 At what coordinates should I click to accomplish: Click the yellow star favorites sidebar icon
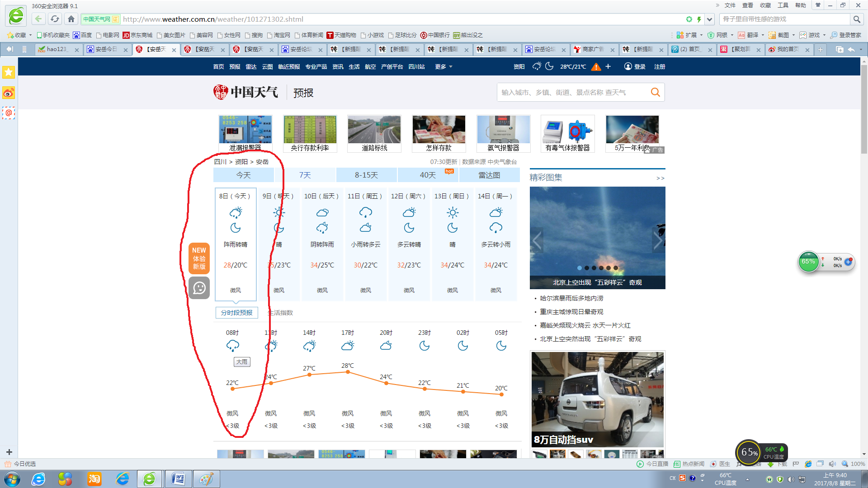9,72
